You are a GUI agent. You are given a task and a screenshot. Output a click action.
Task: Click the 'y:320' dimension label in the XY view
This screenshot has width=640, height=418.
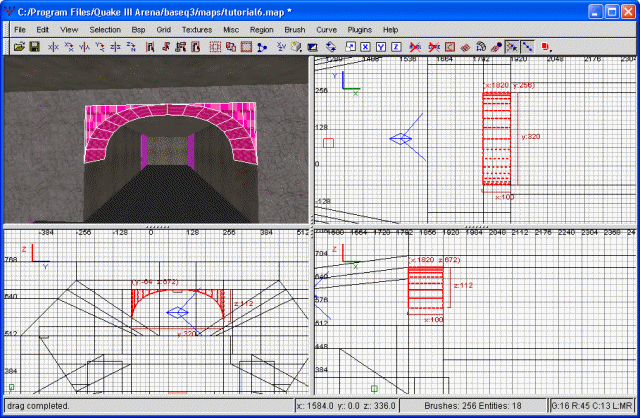[x=531, y=137]
